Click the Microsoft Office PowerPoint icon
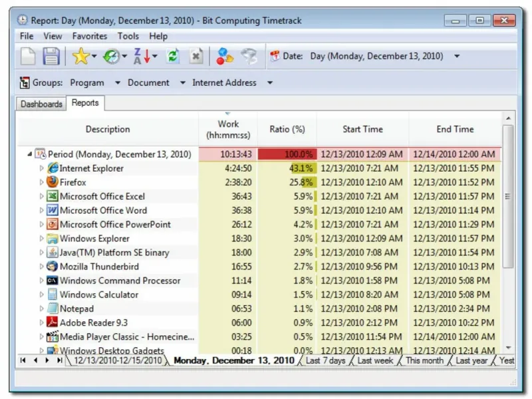The width and height of the screenshot is (532, 399). (x=53, y=224)
